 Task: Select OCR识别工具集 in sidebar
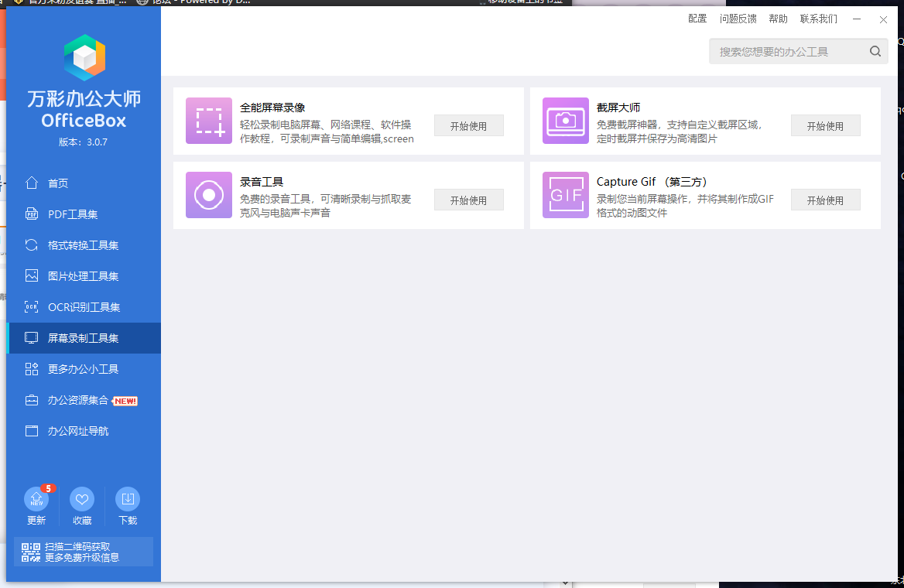coord(84,307)
